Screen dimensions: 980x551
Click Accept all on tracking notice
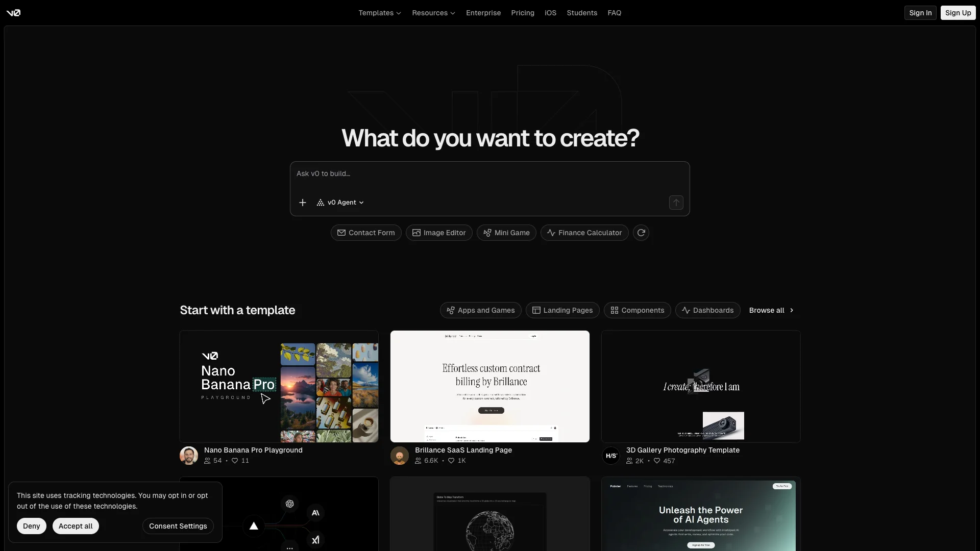coord(76,526)
